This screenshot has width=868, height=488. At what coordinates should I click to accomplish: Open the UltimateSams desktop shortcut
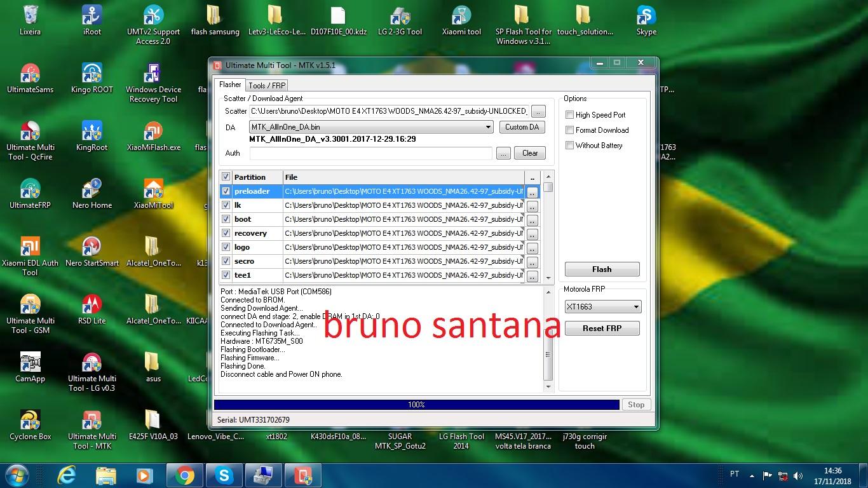click(30, 78)
